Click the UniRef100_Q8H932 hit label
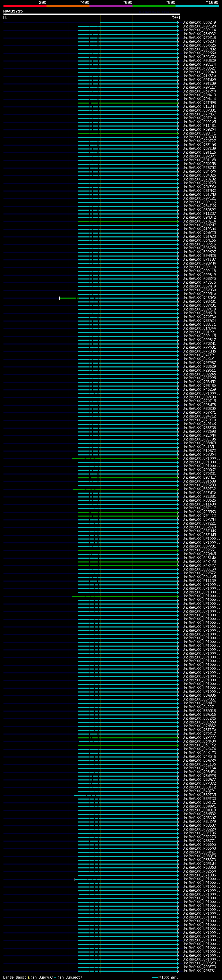Image resolution: width=222 pixels, height=980 pixels. [199, 34]
